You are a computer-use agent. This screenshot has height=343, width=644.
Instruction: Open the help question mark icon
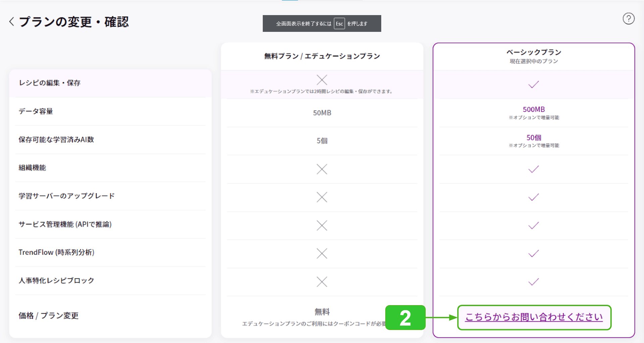(629, 18)
